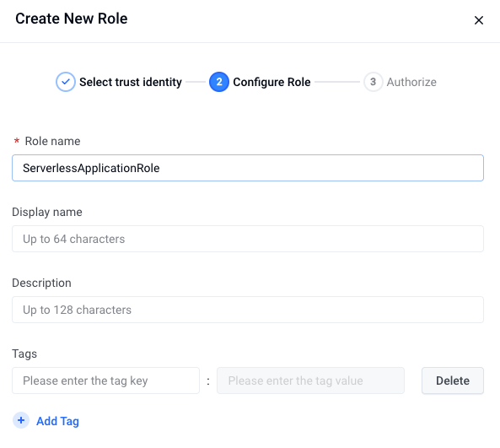Select the Configure Role step label
The image size is (500, 448).
[272, 82]
